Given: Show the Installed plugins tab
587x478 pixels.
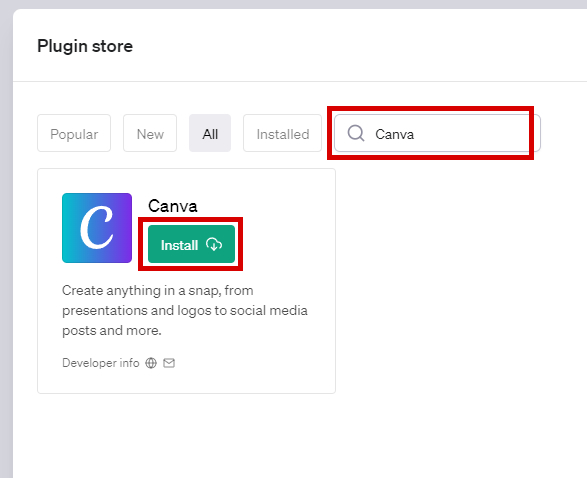Looking at the screenshot, I should coord(283,133).
